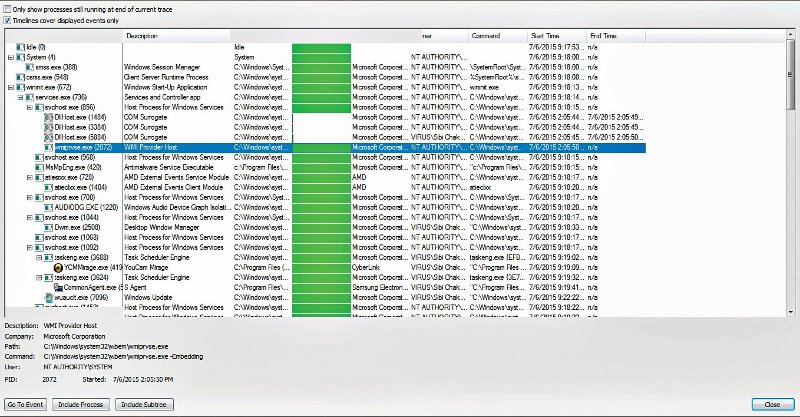Click the Close button

(772, 404)
